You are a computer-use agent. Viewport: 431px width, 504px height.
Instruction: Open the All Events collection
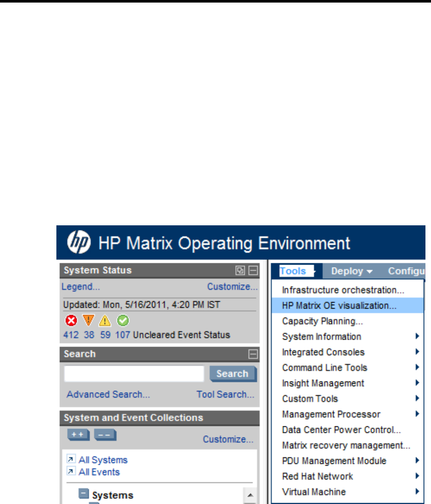(100, 472)
